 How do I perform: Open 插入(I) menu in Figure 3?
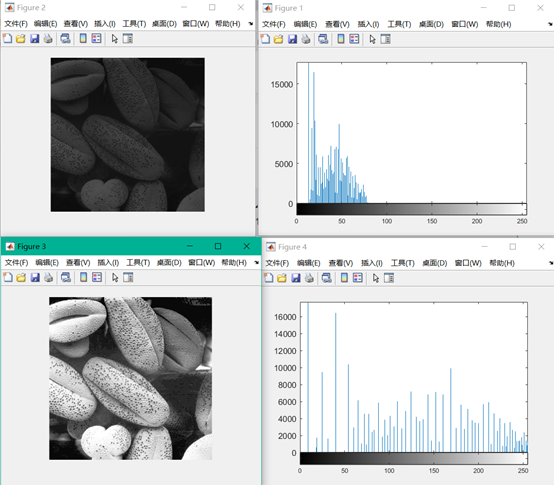pos(108,263)
